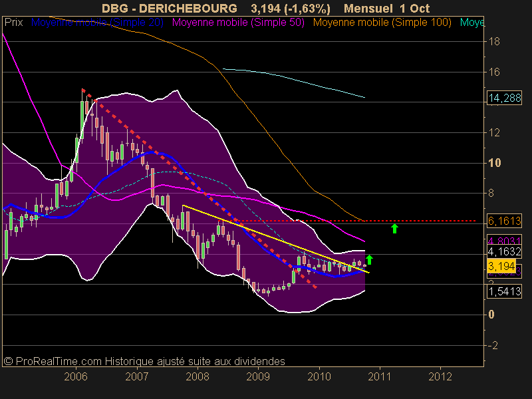Click the 2007 label on the time axis
This screenshot has width=532, height=399.
pos(137,376)
